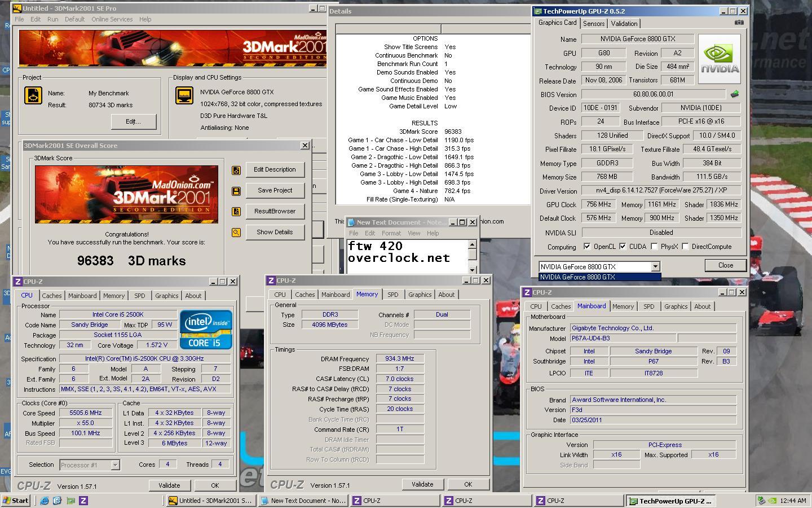Click the Edit Description button
Image resolution: width=812 pixels, height=508 pixels.
coord(275,169)
